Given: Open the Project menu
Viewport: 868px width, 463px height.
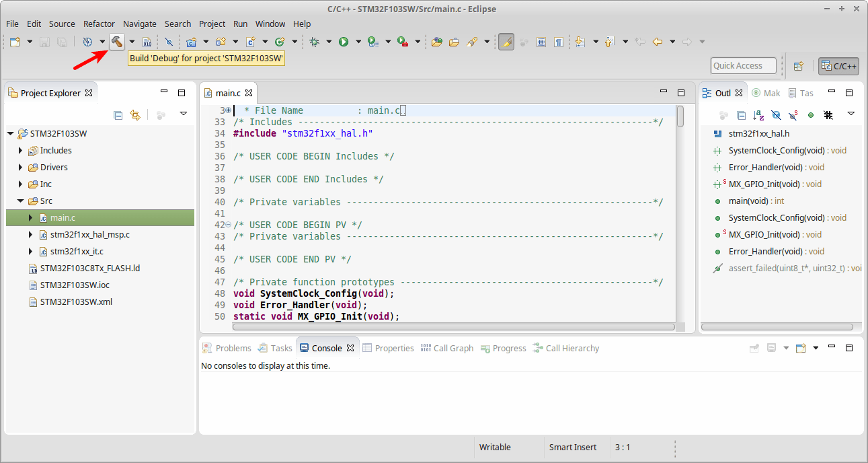Looking at the screenshot, I should (x=212, y=24).
